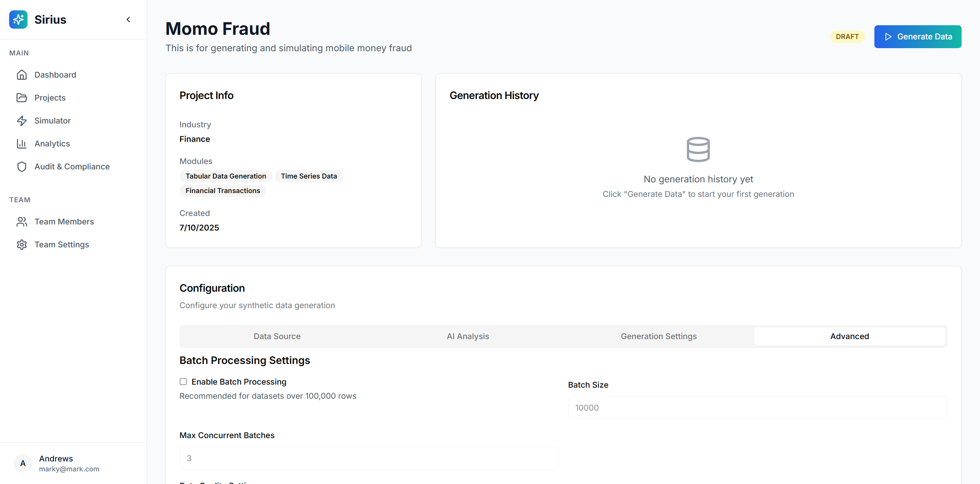Click the Generate Data button
This screenshot has height=484, width=980.
tap(917, 37)
